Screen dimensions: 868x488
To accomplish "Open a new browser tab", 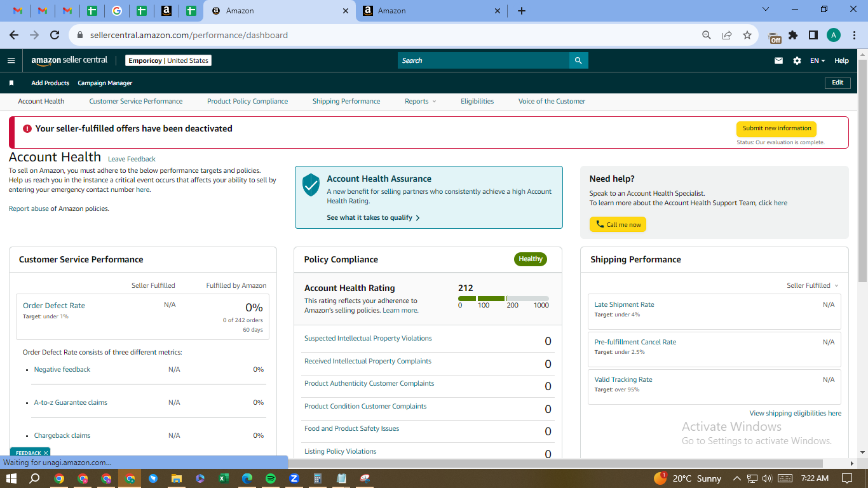I will (522, 11).
